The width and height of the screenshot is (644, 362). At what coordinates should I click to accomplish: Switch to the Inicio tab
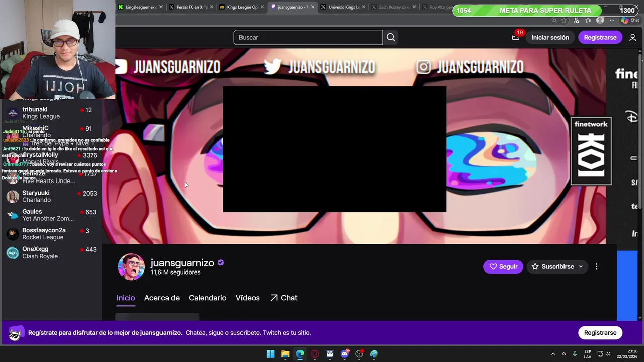point(126,298)
